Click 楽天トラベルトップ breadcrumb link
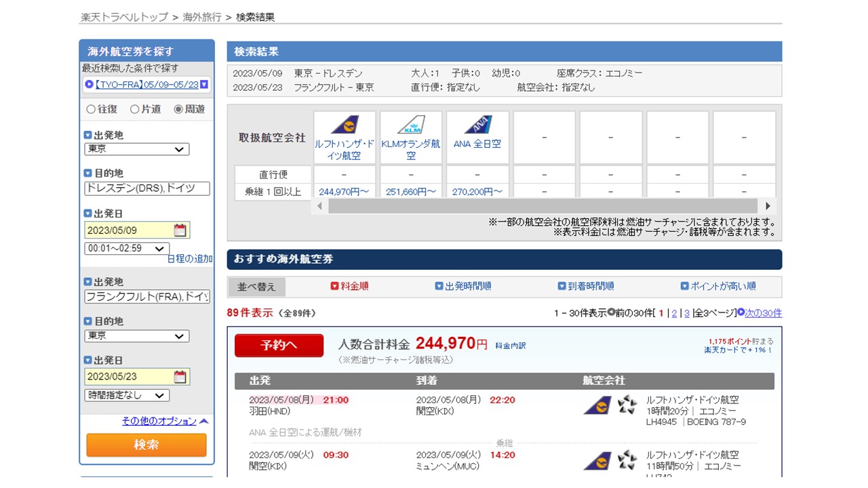Image resolution: width=868 pixels, height=488 pixels. pos(125,17)
